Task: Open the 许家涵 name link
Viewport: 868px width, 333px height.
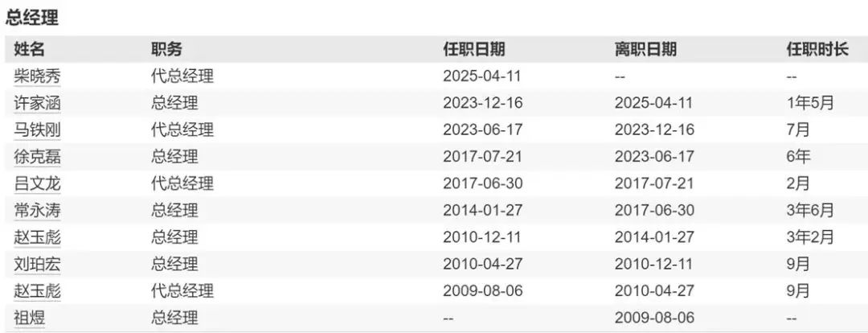Action: pyautogui.click(x=37, y=103)
